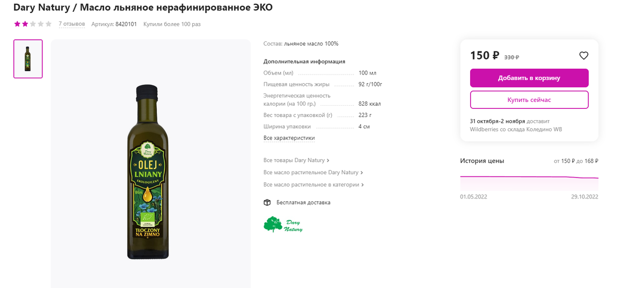
Task: Open 'Все товары Dary Natury' link
Action: click(296, 160)
